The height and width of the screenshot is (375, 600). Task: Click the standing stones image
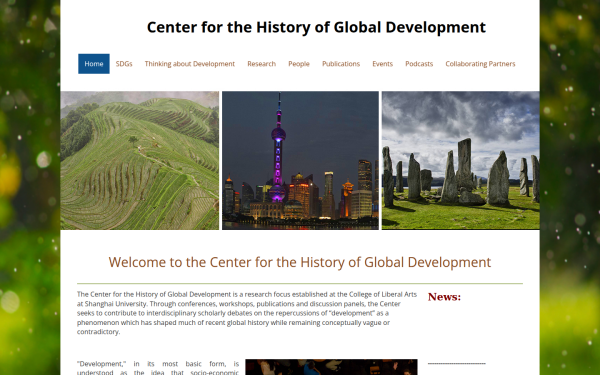point(461,160)
